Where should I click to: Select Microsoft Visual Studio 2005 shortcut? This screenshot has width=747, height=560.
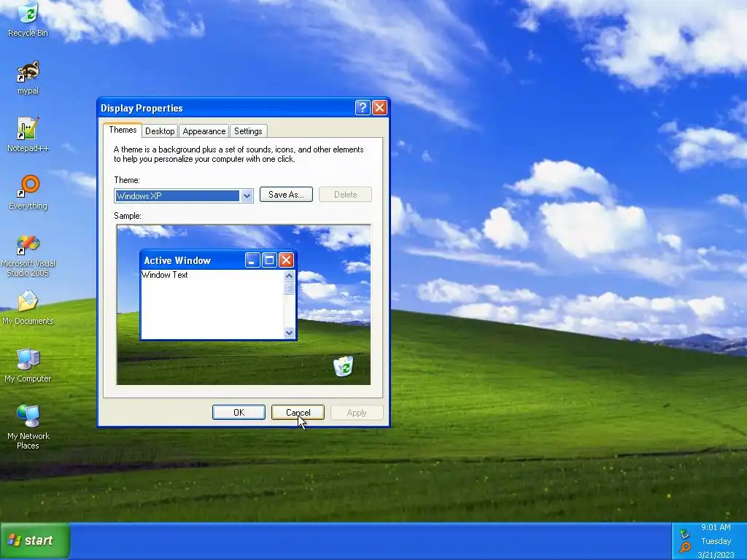point(28,256)
